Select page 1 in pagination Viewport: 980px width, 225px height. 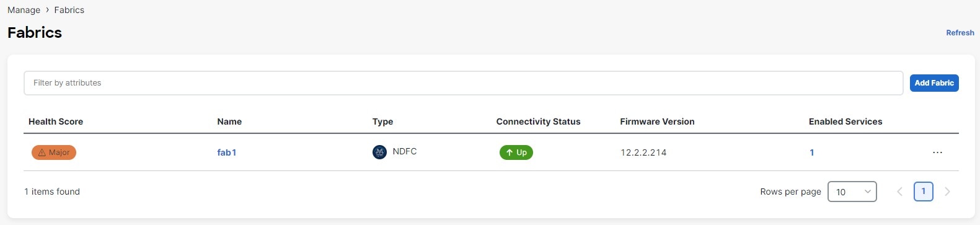[924, 192]
